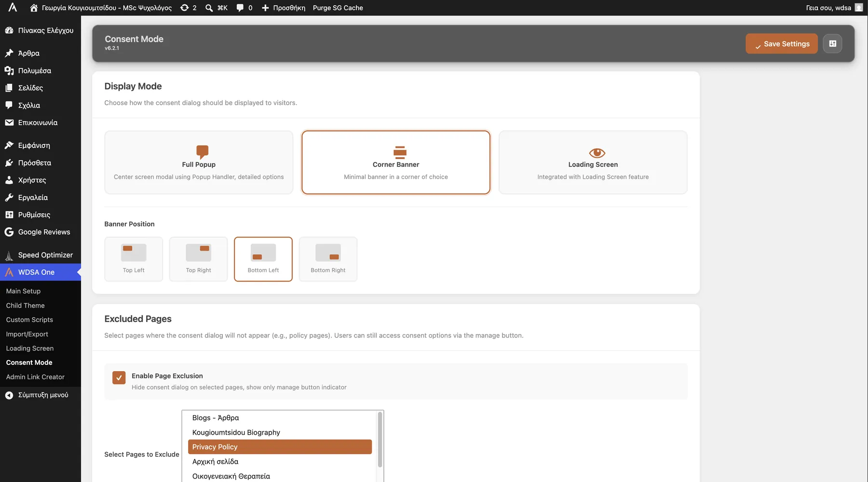The width and height of the screenshot is (868, 482).
Task: Choose Bottom Right banner position
Action: pos(328,259)
